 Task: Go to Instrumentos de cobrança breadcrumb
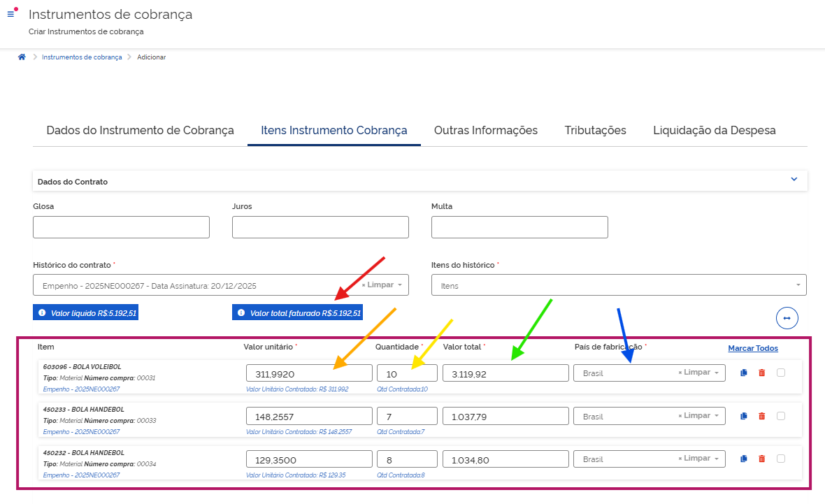pyautogui.click(x=82, y=57)
